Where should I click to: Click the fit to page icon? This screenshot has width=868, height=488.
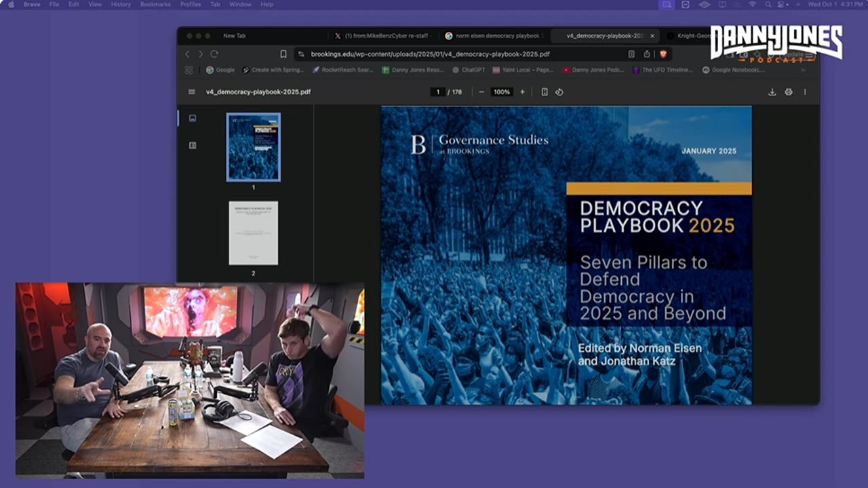(x=545, y=92)
